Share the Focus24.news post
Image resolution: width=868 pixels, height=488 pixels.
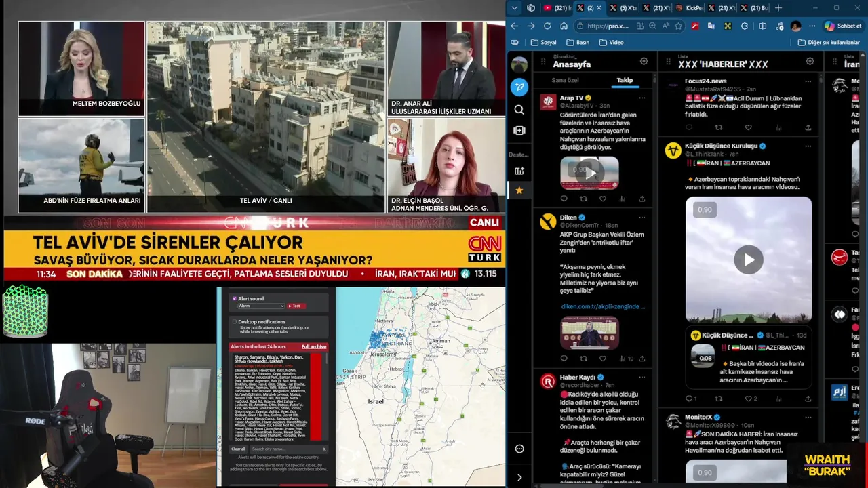point(808,127)
